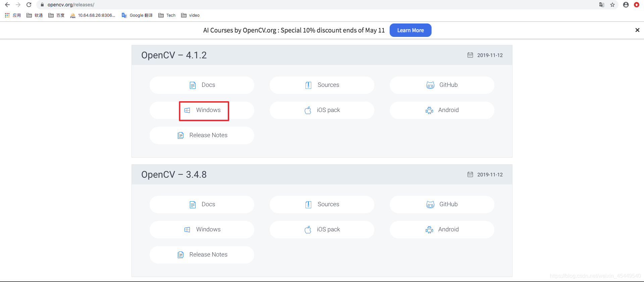The image size is (644, 282).
Task: Open Release Notes for OpenCV 3.4.8
Action: point(202,255)
